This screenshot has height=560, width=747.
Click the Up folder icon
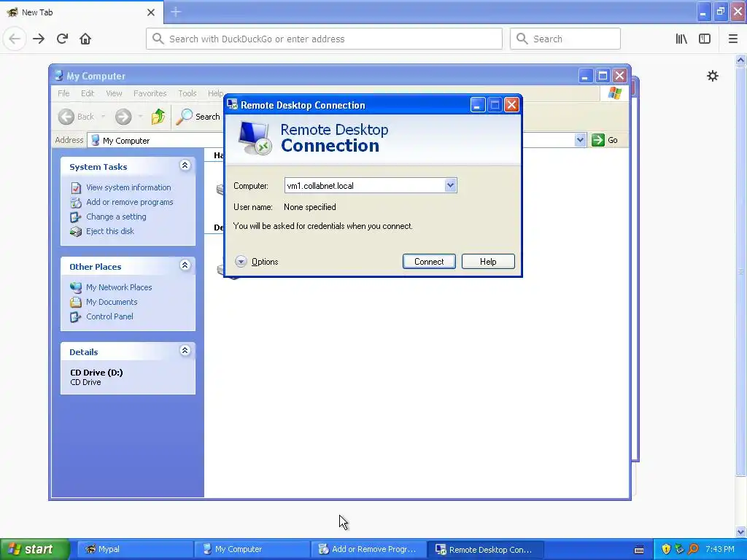158,117
